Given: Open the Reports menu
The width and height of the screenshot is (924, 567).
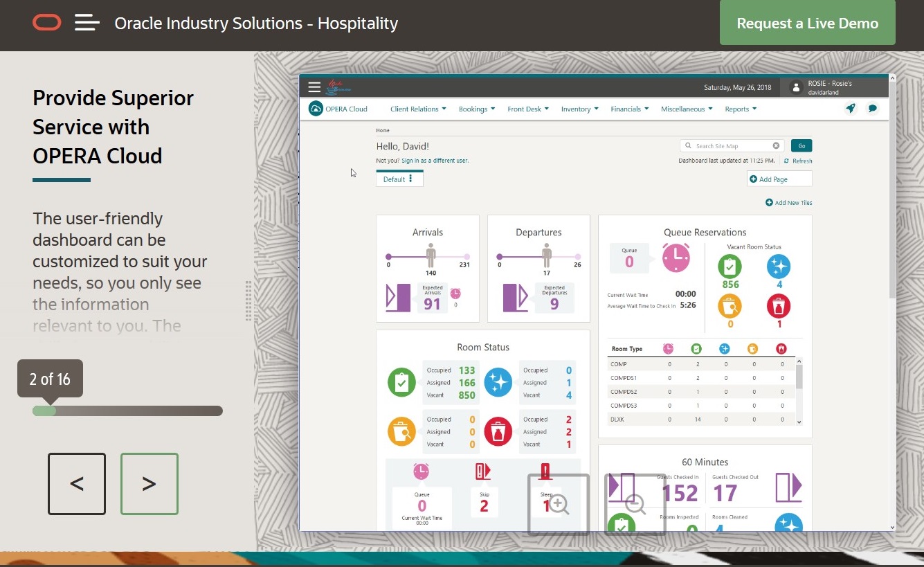Looking at the screenshot, I should pos(741,109).
